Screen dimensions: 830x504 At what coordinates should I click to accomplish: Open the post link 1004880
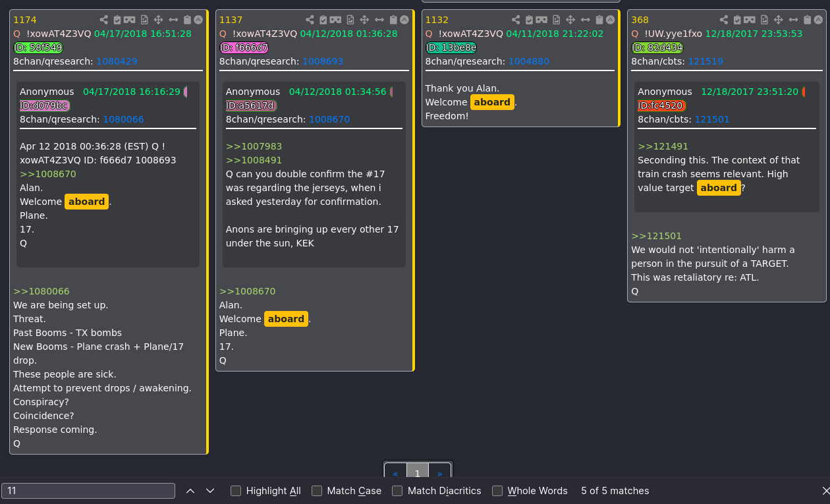(x=529, y=61)
